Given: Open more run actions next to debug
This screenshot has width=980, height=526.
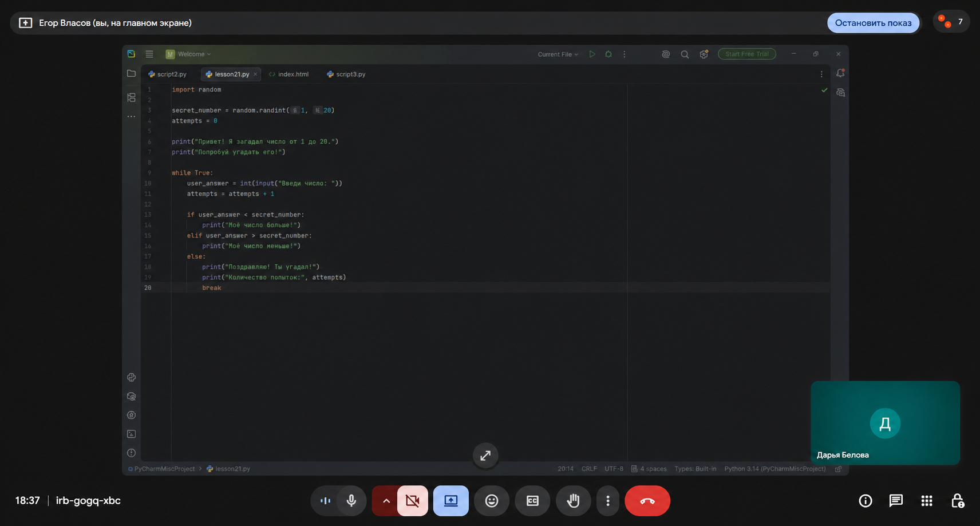Looking at the screenshot, I should [625, 54].
